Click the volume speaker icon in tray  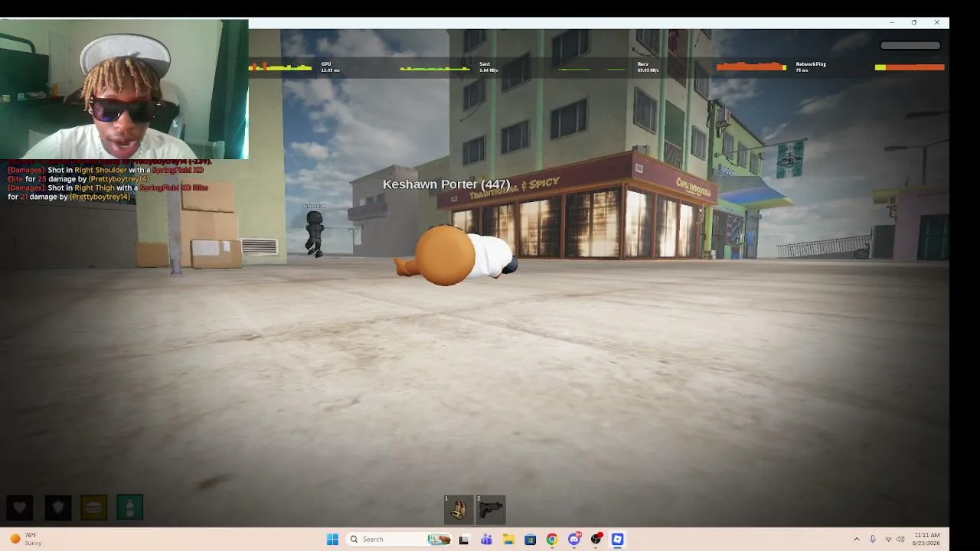pyautogui.click(x=901, y=540)
